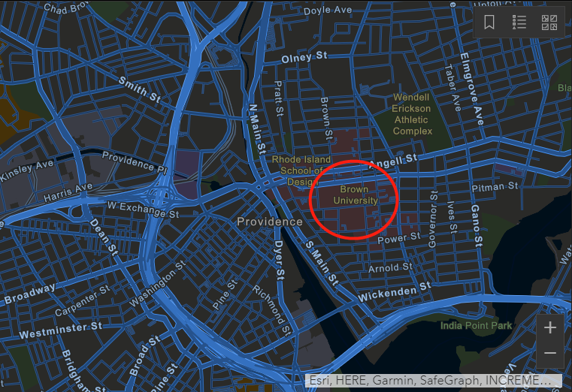The image size is (572, 392).
Task: Click the Broadway street label
Action: (30, 294)
